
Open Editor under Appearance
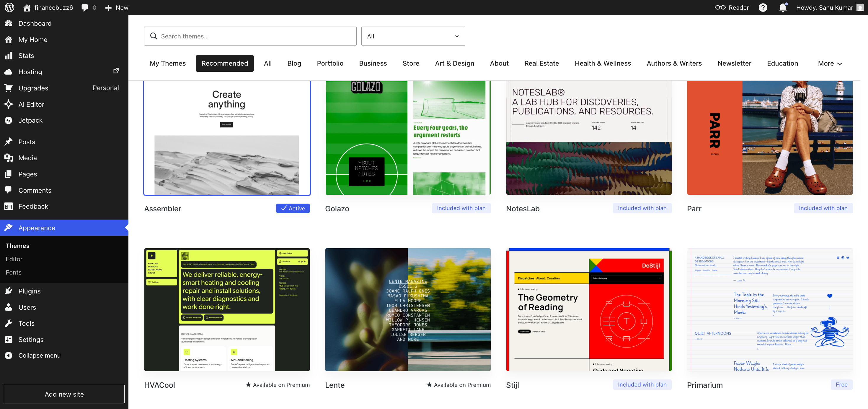14,259
